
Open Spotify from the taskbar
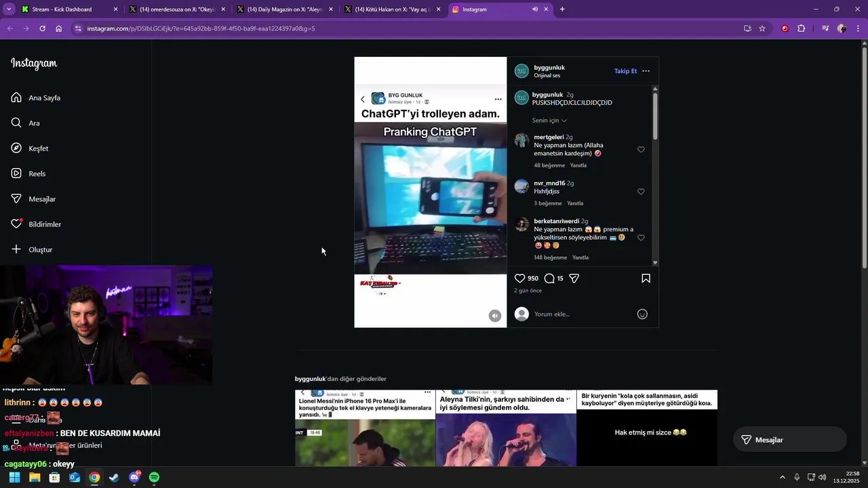coord(154,477)
